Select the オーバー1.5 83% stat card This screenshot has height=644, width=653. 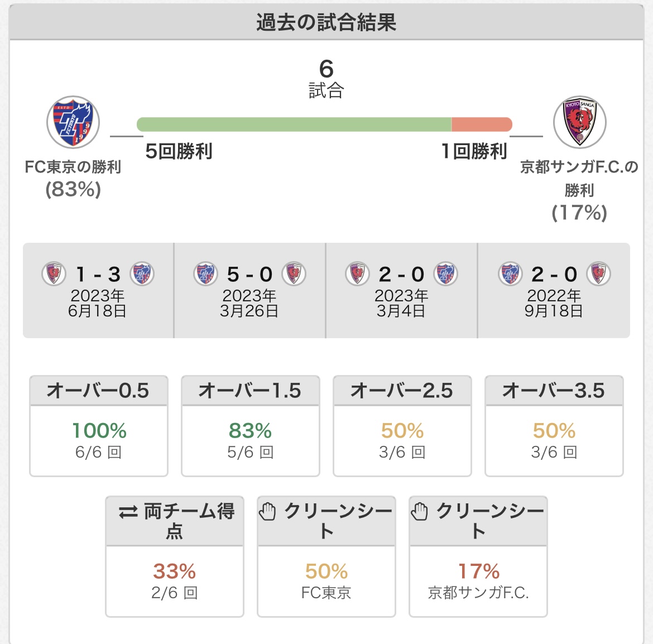[250, 426]
